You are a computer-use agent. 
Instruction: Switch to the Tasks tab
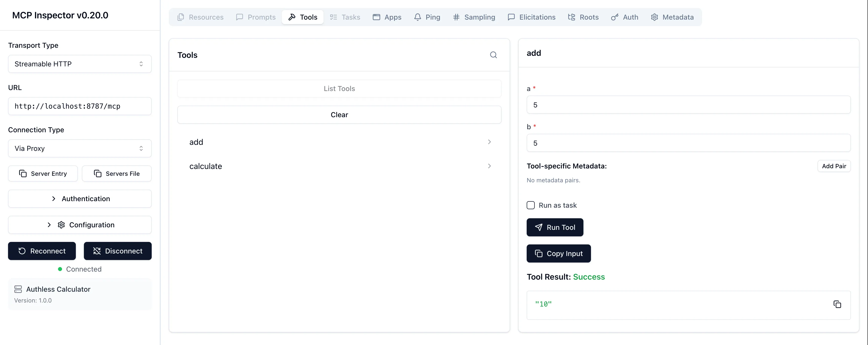click(x=345, y=17)
